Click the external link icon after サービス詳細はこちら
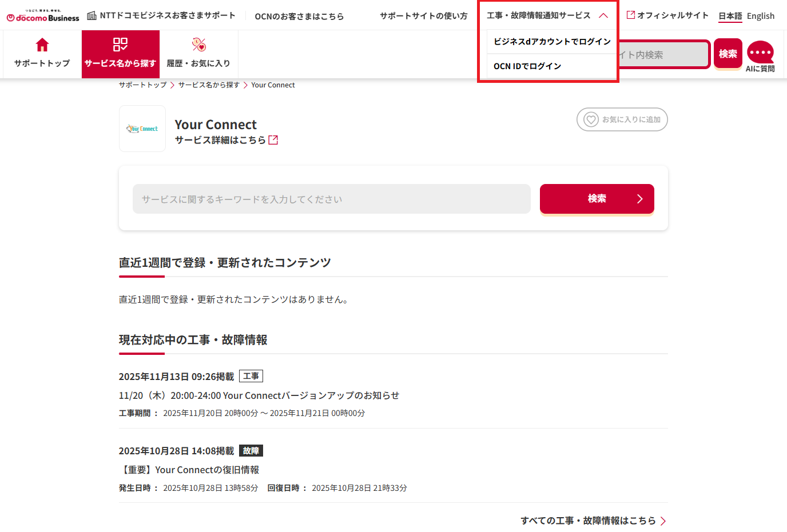The width and height of the screenshot is (787, 532). click(273, 140)
